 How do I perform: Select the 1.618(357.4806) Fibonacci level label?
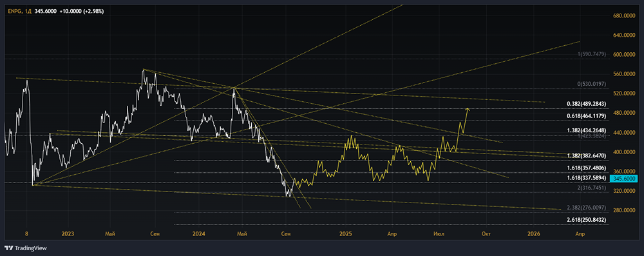tap(586, 168)
